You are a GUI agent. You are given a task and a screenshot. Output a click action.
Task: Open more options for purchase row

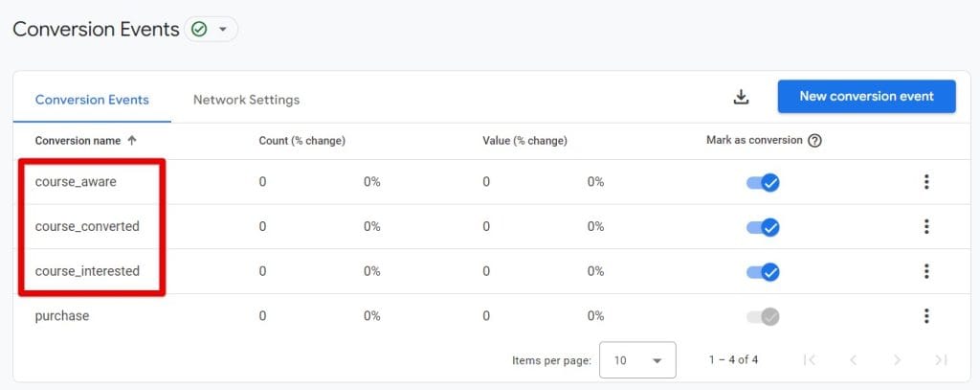pyautogui.click(x=926, y=316)
